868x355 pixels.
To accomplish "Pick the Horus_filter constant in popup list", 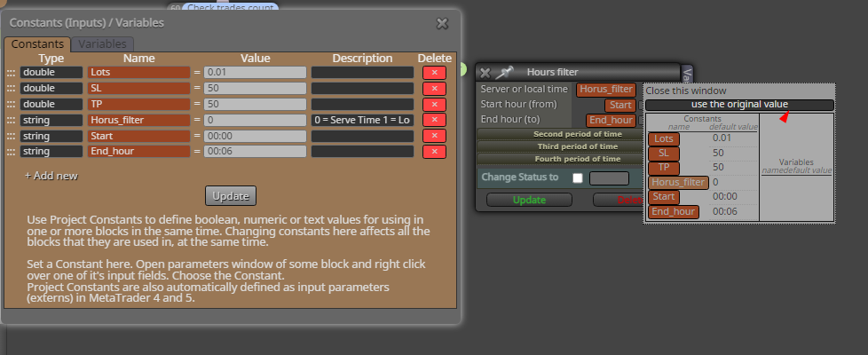I will tap(678, 182).
